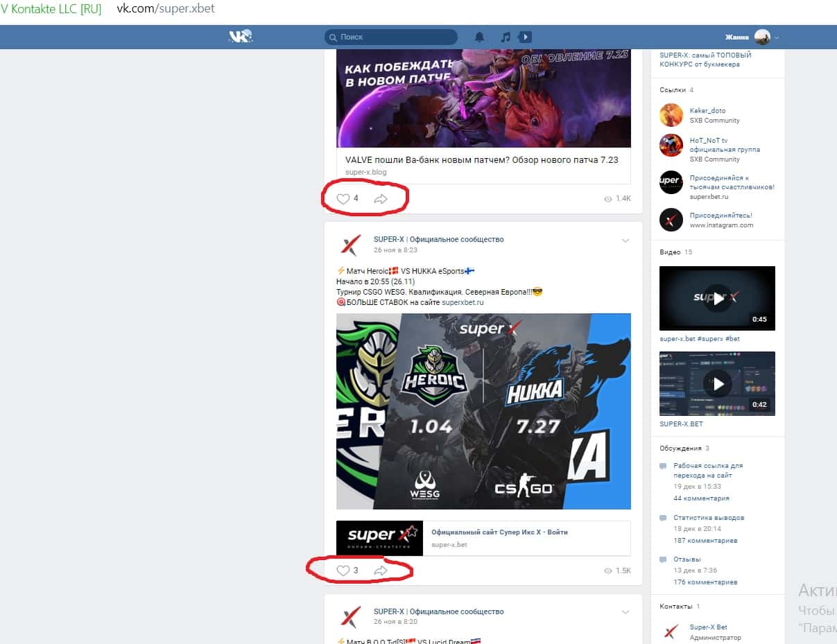837x644 pixels.
Task: Share the patch 7.23 post
Action: click(380, 199)
